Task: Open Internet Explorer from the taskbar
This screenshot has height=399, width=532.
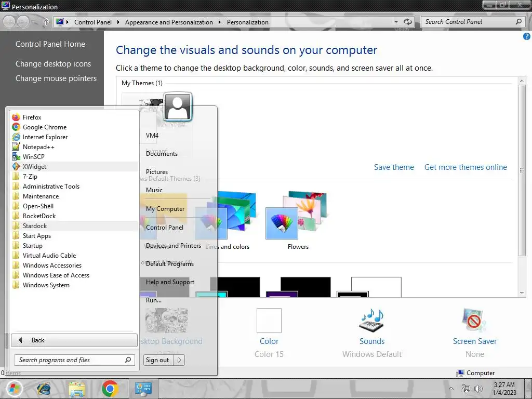Action: (x=44, y=389)
